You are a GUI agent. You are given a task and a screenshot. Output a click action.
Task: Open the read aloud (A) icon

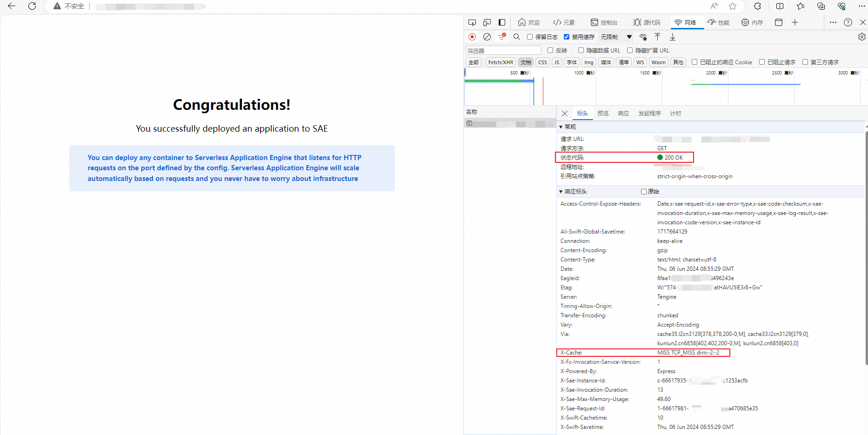point(714,6)
